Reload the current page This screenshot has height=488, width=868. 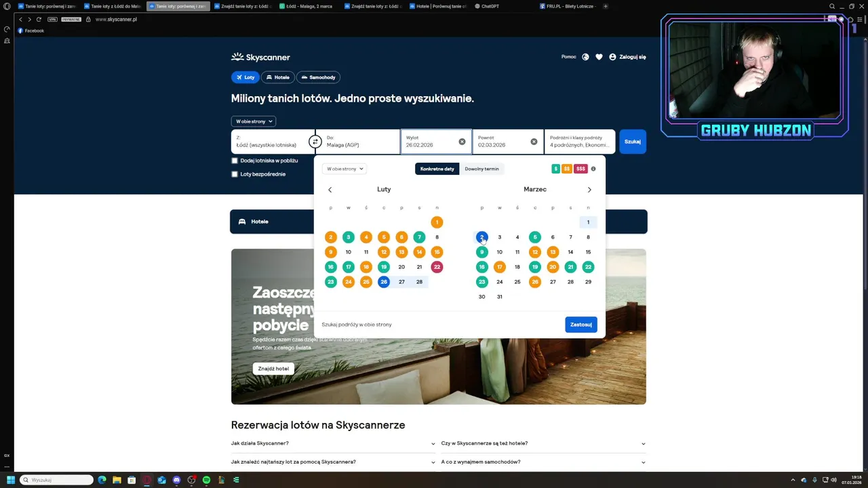(x=39, y=20)
